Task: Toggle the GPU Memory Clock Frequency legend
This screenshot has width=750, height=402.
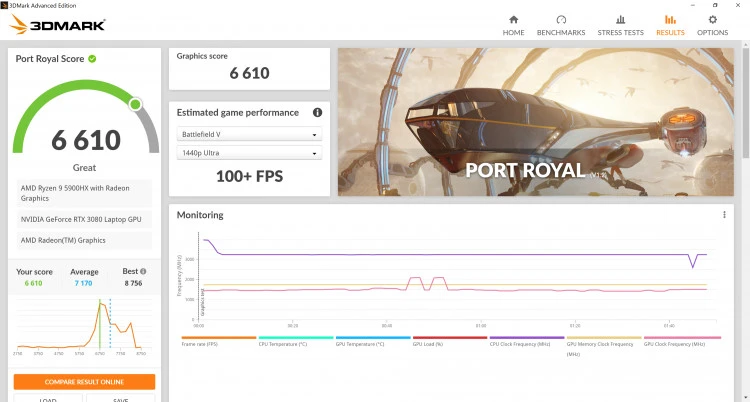Action: coord(604,346)
